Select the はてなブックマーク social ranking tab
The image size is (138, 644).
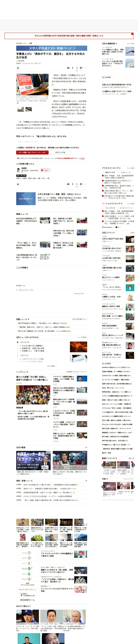click(126, 208)
